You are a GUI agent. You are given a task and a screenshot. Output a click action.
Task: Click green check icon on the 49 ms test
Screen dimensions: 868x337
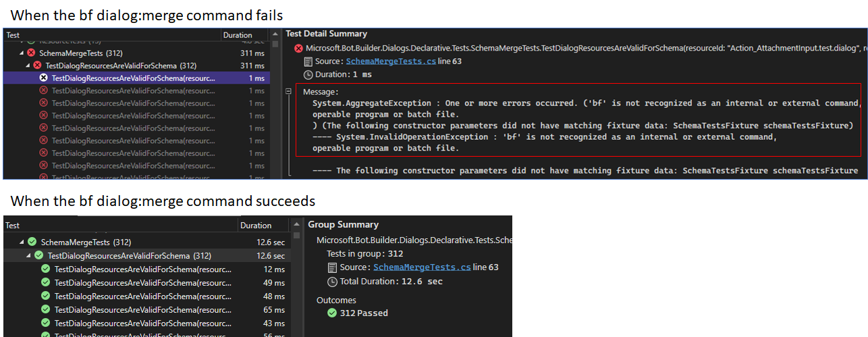(46, 282)
